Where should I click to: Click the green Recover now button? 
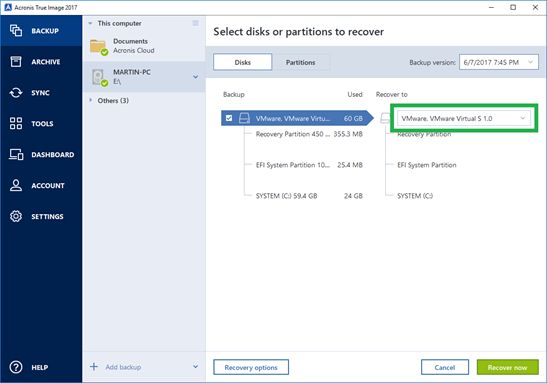(x=508, y=367)
